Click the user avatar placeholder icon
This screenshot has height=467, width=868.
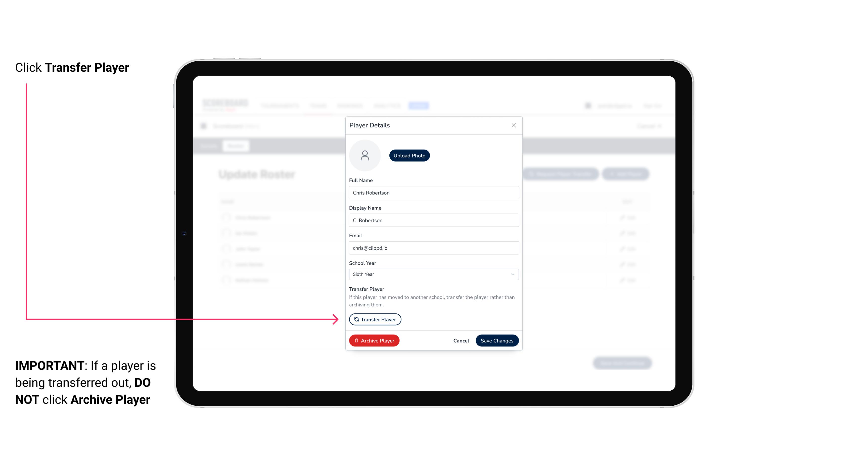tap(365, 155)
